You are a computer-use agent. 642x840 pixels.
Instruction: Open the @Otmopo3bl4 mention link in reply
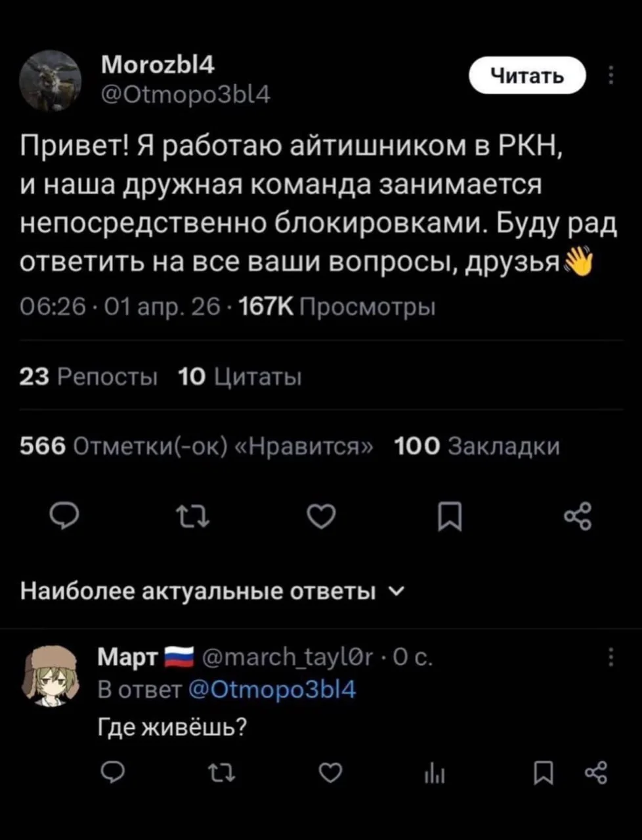[x=272, y=690]
